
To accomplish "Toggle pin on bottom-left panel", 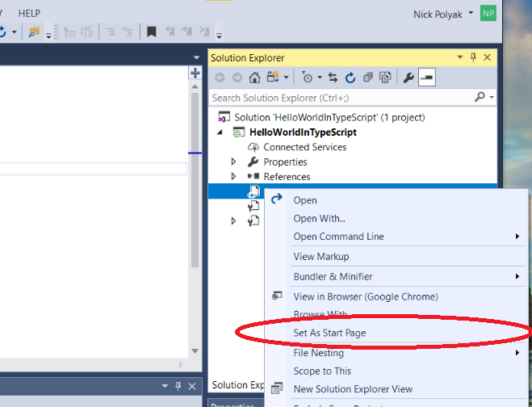I will 178,386.
